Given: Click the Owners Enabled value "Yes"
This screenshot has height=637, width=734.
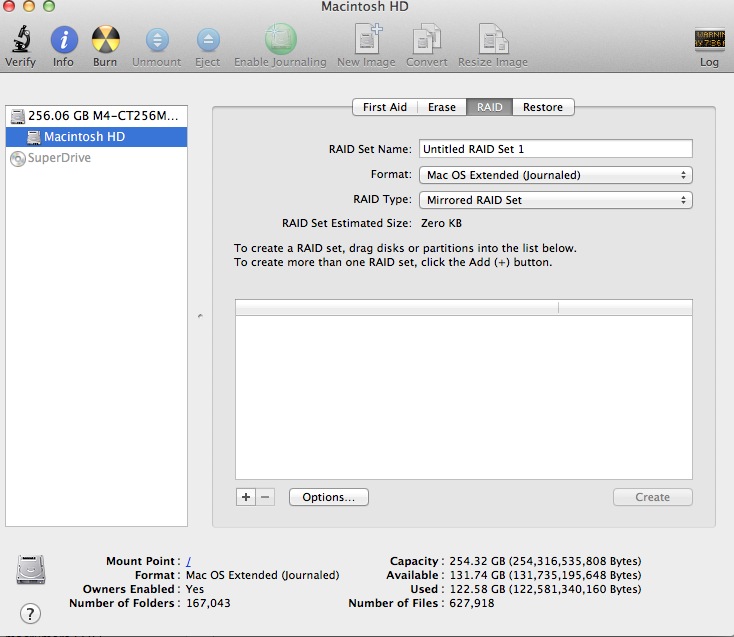Looking at the screenshot, I should point(195,589).
